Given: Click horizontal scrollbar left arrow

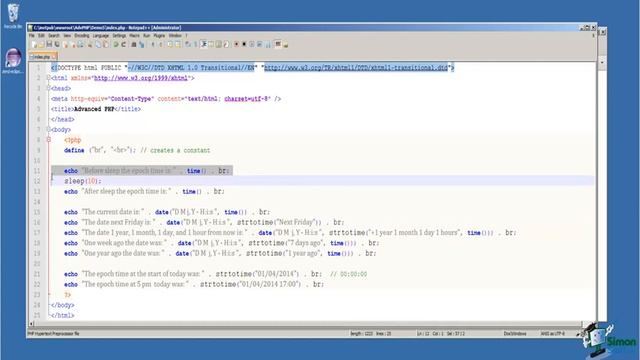Looking at the screenshot, I should point(31,324).
